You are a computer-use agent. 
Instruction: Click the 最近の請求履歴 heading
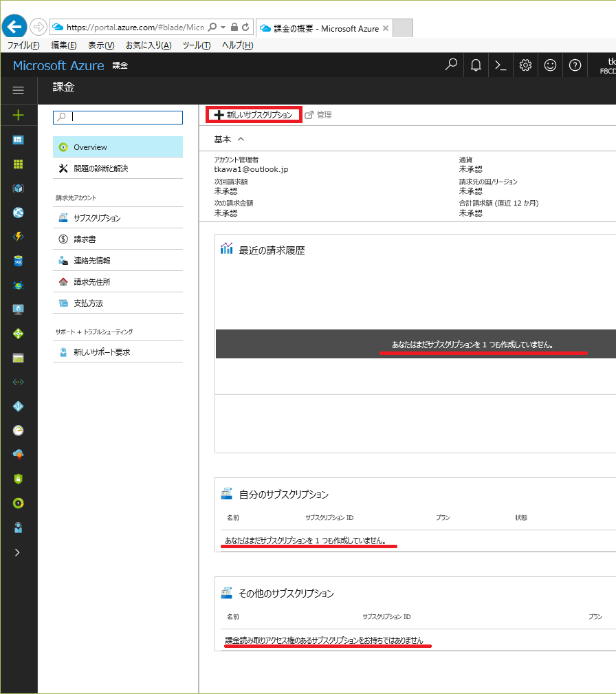(x=272, y=250)
